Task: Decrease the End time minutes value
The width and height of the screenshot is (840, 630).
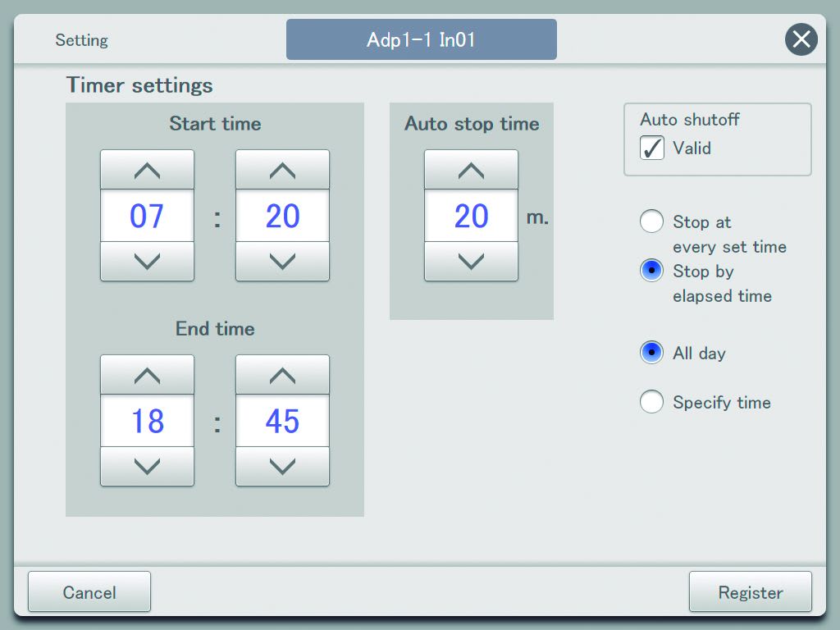Action: (282, 467)
